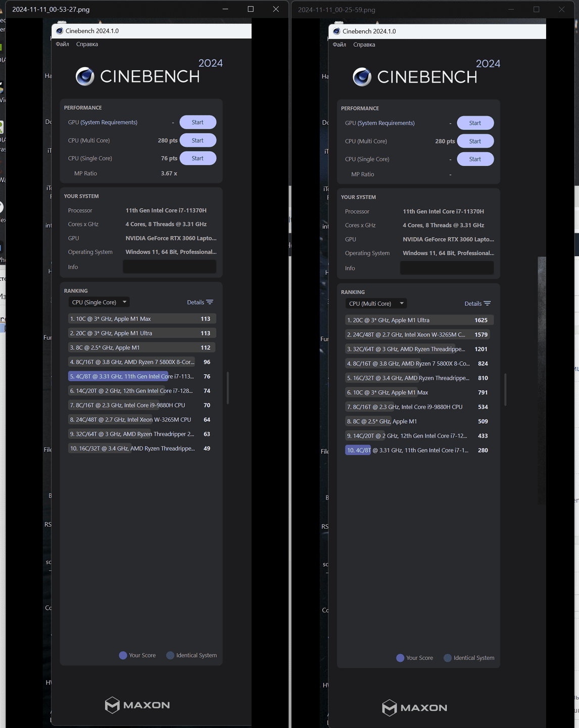Select Xeon W-3265M row scoring 64
579x728 pixels.
click(142, 420)
